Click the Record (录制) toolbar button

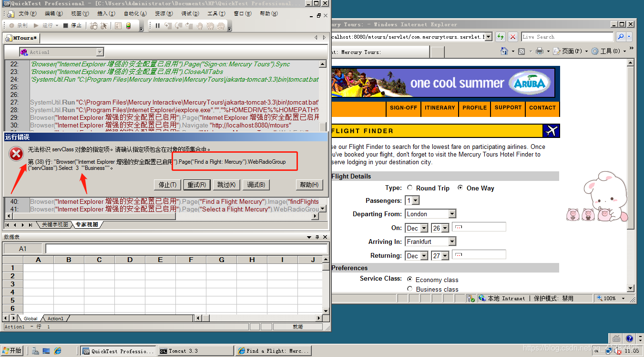18,25
